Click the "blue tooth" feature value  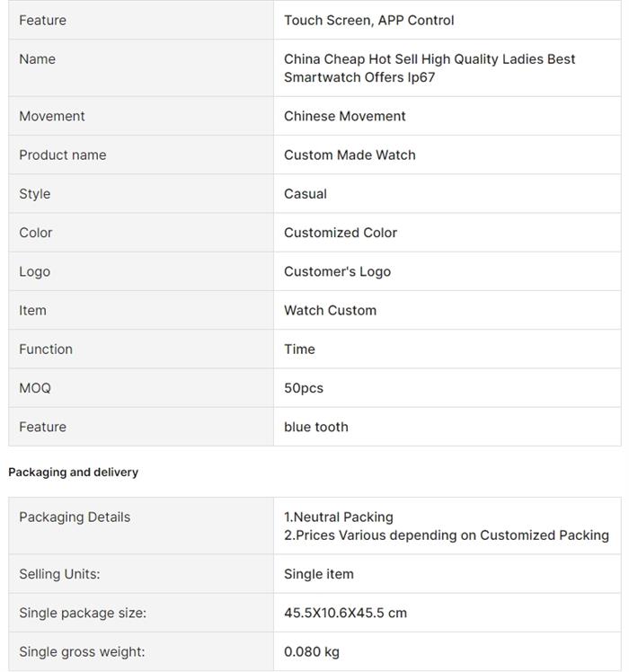point(315,427)
